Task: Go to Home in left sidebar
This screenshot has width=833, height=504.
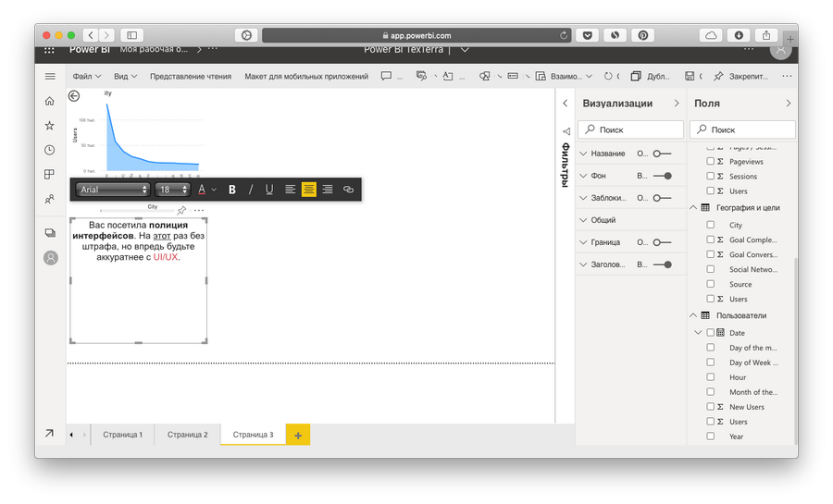Action: pos(50,101)
